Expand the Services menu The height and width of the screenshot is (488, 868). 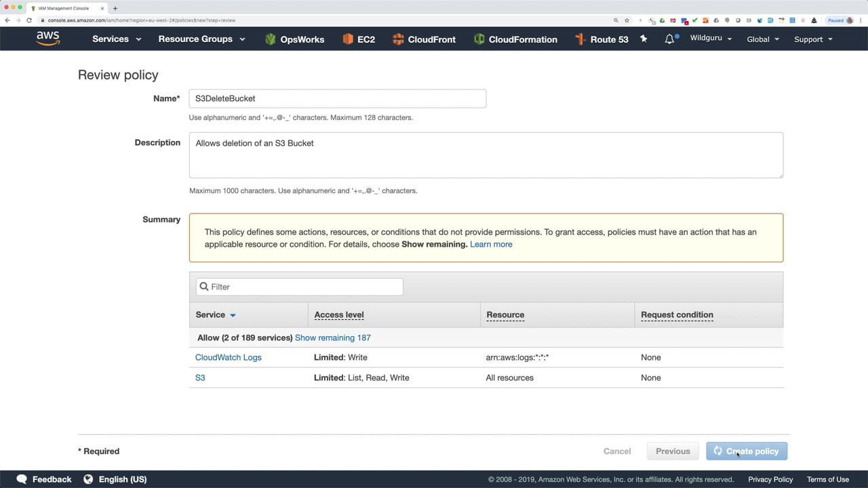pos(117,39)
